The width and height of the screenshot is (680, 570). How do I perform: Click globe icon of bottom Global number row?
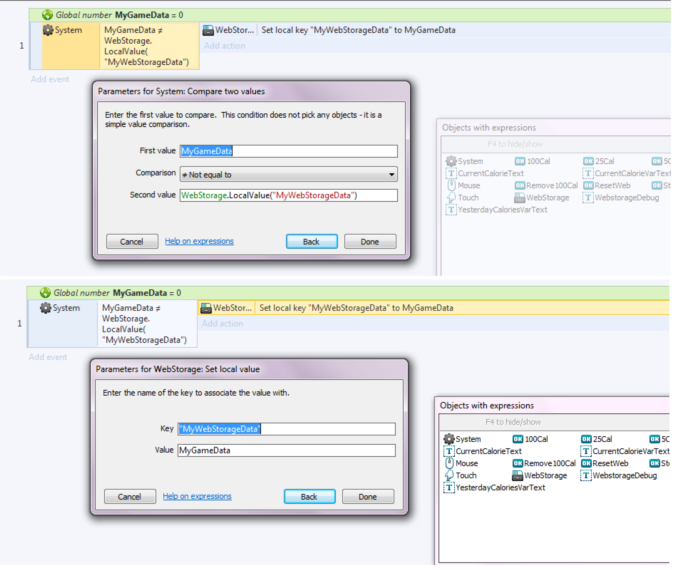point(45,293)
